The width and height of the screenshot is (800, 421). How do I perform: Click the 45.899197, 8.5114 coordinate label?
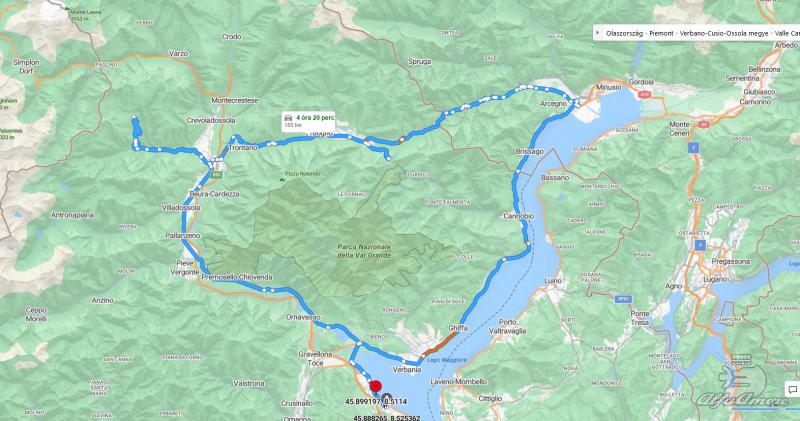tap(376, 402)
